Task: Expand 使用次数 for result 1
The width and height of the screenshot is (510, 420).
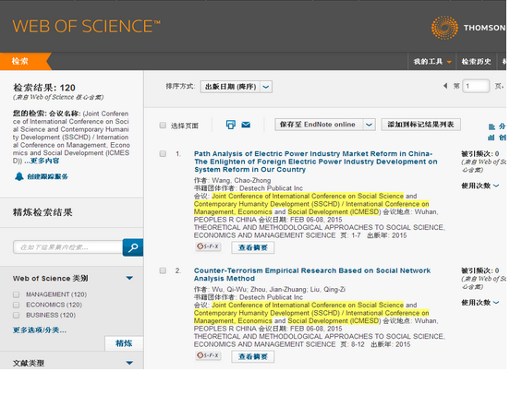Action: [480, 186]
